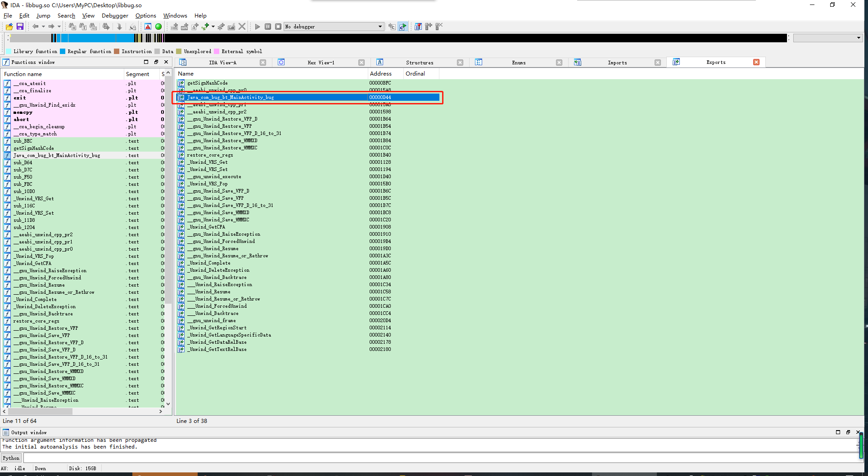
Task: Sort by Function name column header
Action: (x=63, y=74)
